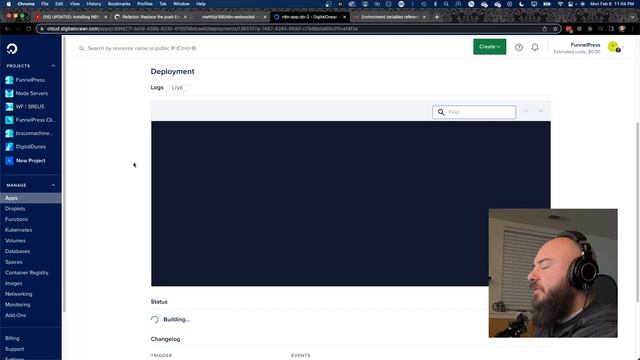Open a new browser tab plus button
The height and width of the screenshot is (360, 640).
point(437,17)
